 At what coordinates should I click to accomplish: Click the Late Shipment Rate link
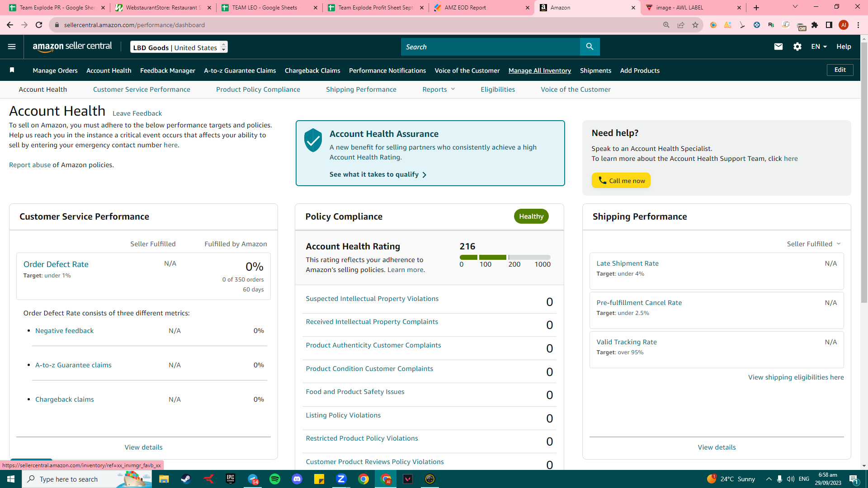627,263
